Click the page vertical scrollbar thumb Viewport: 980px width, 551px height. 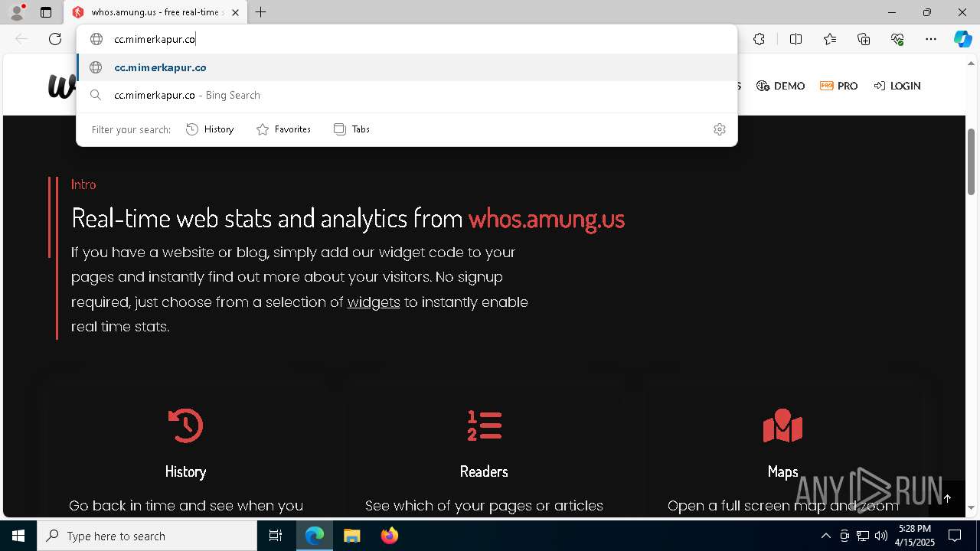971,161
